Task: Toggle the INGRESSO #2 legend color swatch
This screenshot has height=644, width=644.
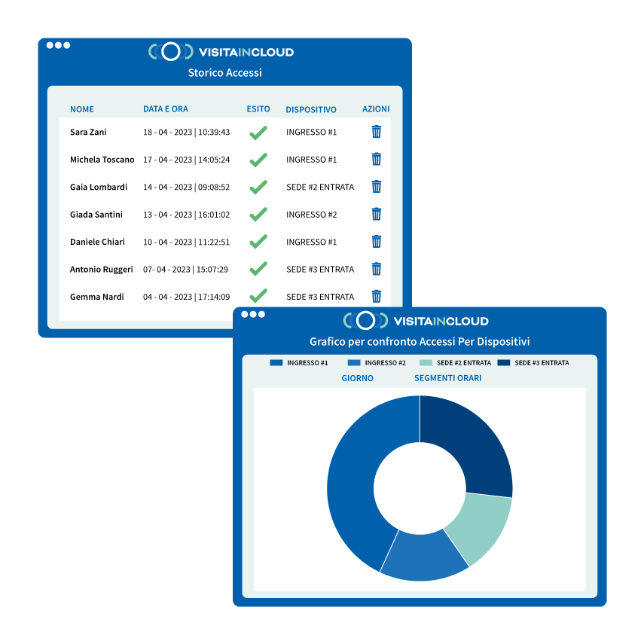Action: point(354,362)
